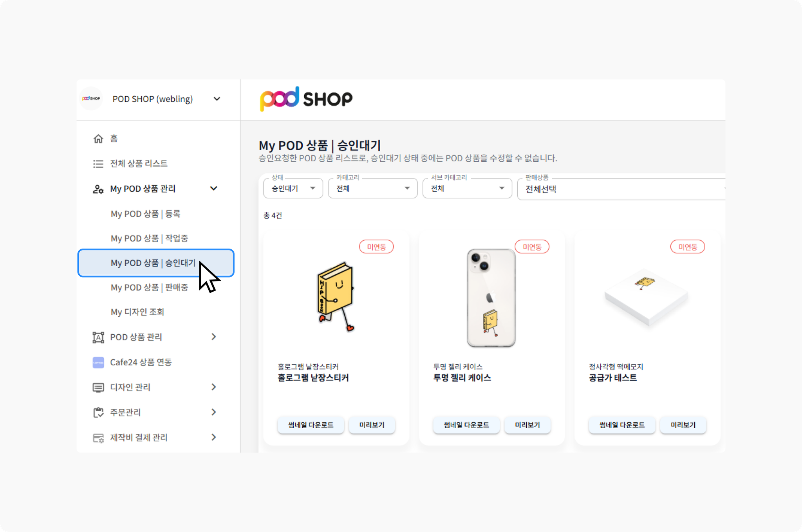The width and height of the screenshot is (802, 532).
Task: Click 미리보기 for 투명 젤리 케이스
Action: tap(527, 425)
